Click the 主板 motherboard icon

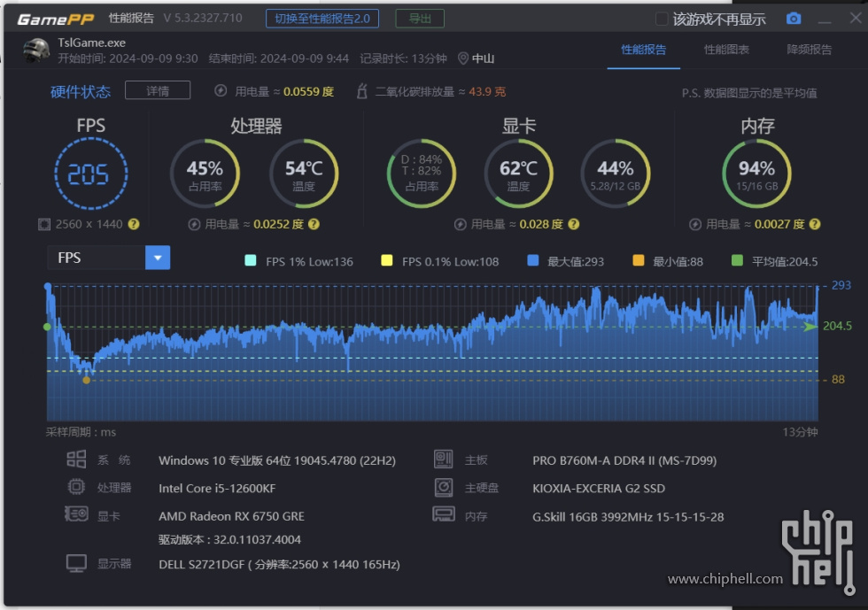[444, 459]
